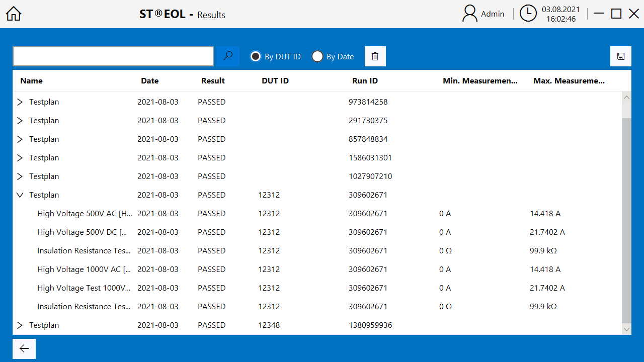Collapse the expanded Testplan 309602671
This screenshot has height=362, width=644.
[x=20, y=195]
